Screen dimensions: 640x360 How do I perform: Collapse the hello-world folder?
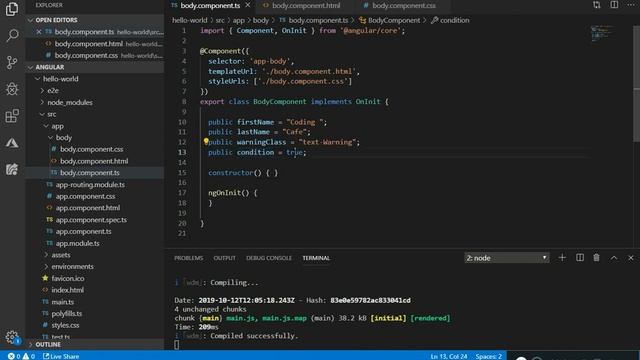point(38,79)
